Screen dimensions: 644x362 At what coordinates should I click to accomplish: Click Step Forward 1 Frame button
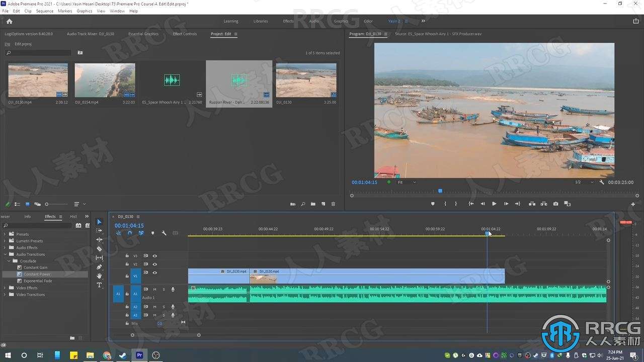coord(506,204)
